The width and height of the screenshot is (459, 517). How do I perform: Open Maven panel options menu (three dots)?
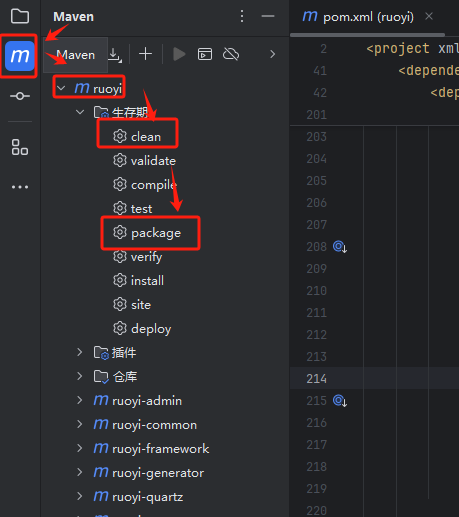[242, 16]
